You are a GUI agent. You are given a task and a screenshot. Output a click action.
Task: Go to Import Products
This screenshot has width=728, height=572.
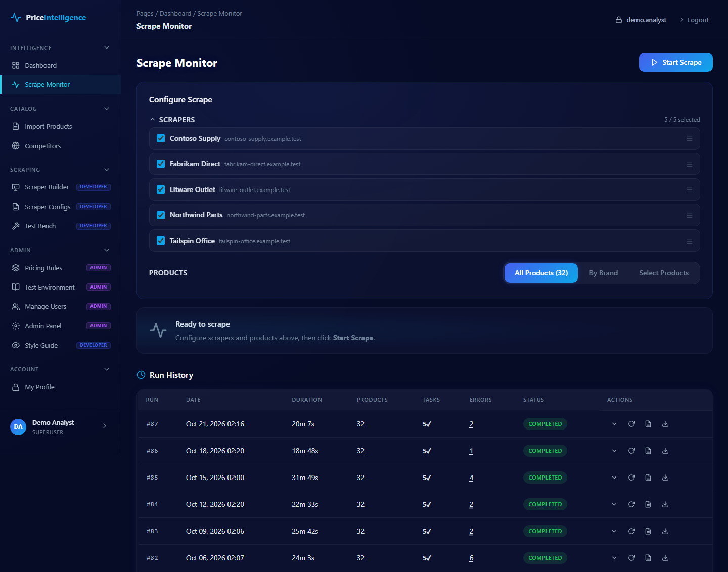[61, 126]
